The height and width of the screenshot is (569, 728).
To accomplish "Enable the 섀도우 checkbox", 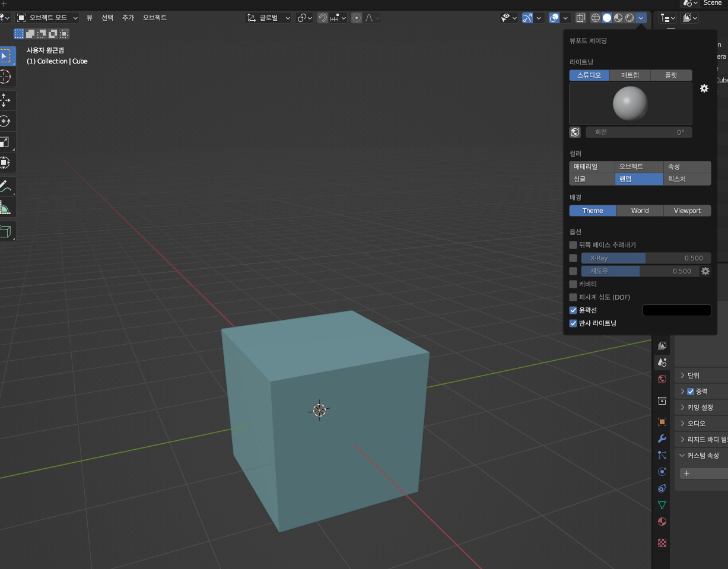I will 573,271.
